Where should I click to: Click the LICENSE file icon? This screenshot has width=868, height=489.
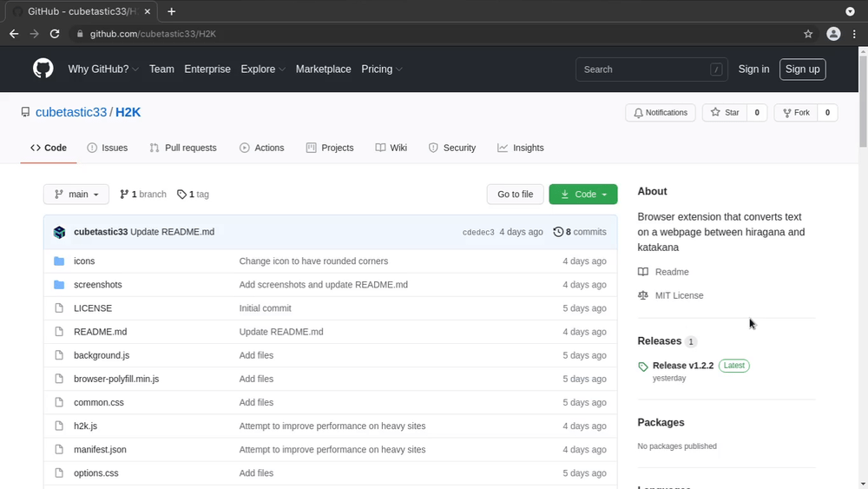(x=59, y=308)
